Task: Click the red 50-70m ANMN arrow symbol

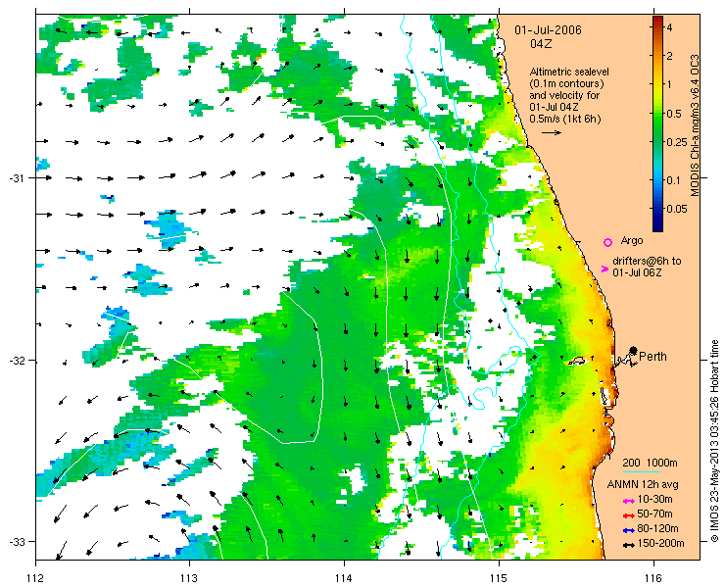Action: (x=628, y=515)
